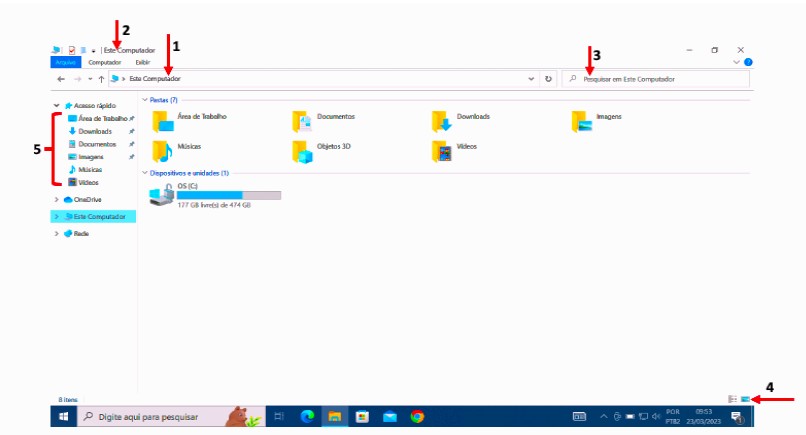Collapse the Pastas (7) group
Viewport: 806px width, 435px height.
click(145, 100)
